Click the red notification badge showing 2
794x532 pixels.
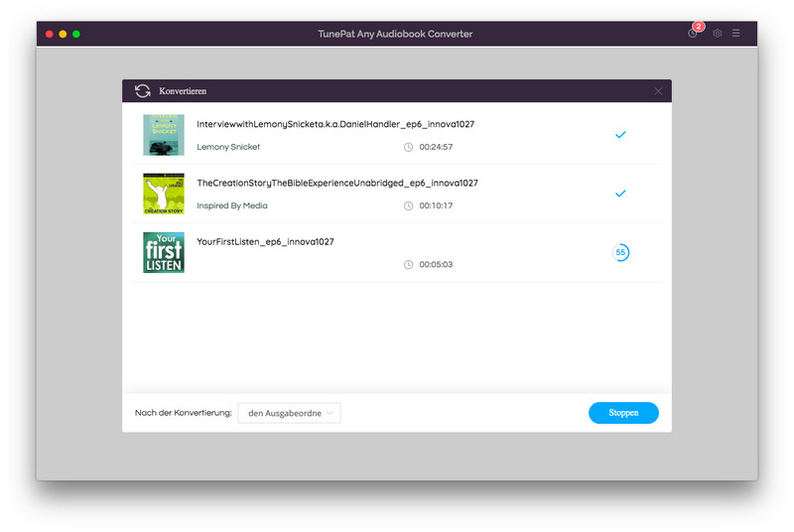(x=699, y=27)
